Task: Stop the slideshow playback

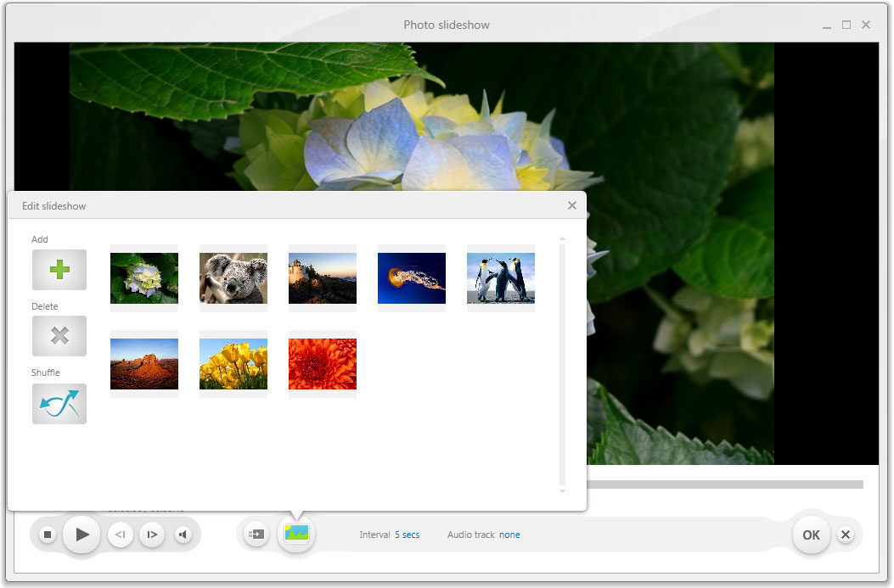Action: pyautogui.click(x=48, y=535)
